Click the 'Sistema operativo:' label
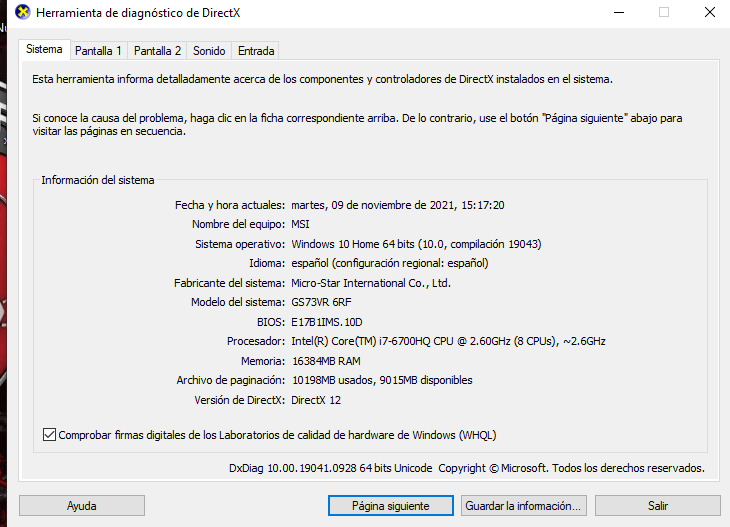 pyautogui.click(x=240, y=244)
